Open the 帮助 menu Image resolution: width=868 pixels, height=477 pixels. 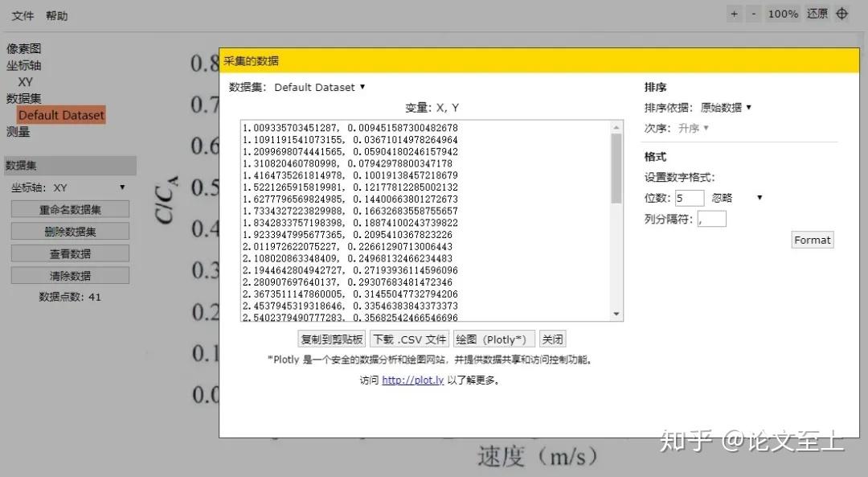[x=55, y=15]
